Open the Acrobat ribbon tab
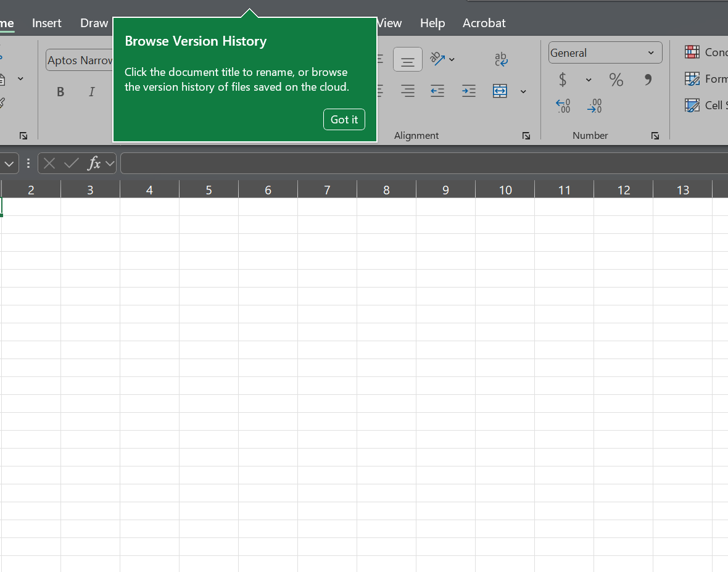 484,23
